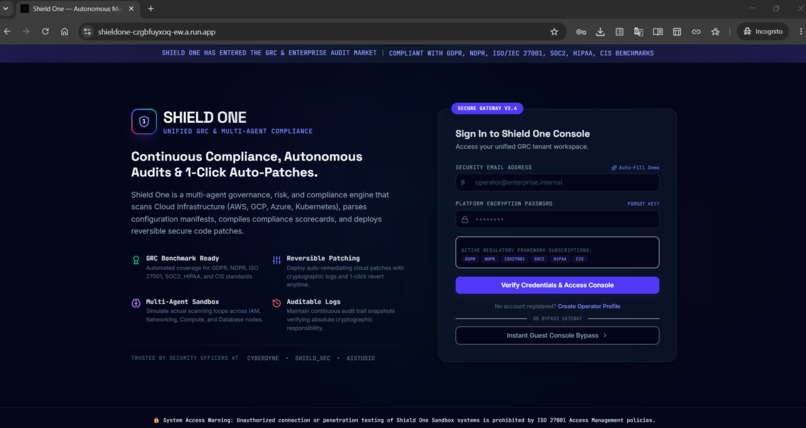Click the "Sign In to Shield One Console" heading

[522, 134]
